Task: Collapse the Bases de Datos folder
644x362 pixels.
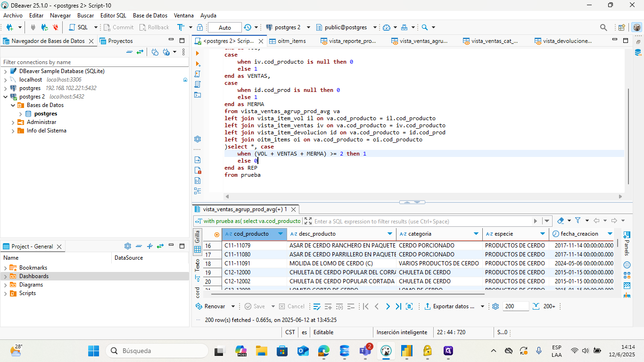Action: pyautogui.click(x=13, y=105)
